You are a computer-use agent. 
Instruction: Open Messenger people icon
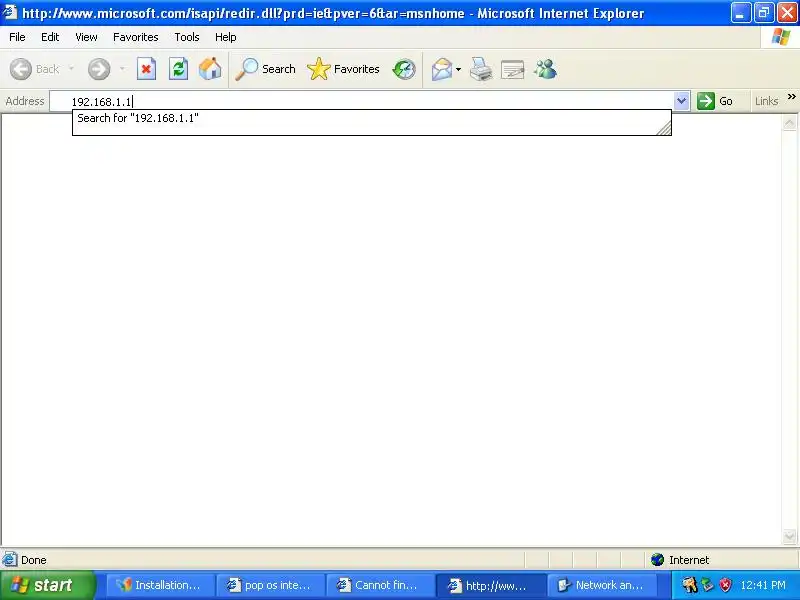click(545, 69)
